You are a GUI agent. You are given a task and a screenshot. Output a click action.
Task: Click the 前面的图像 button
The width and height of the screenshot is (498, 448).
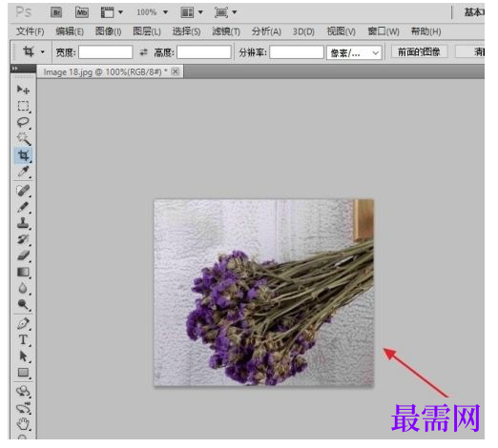419,51
